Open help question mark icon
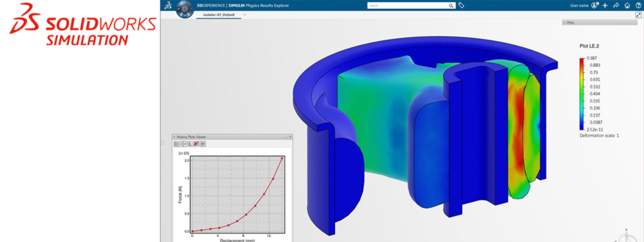The image size is (644, 242). 638,5
